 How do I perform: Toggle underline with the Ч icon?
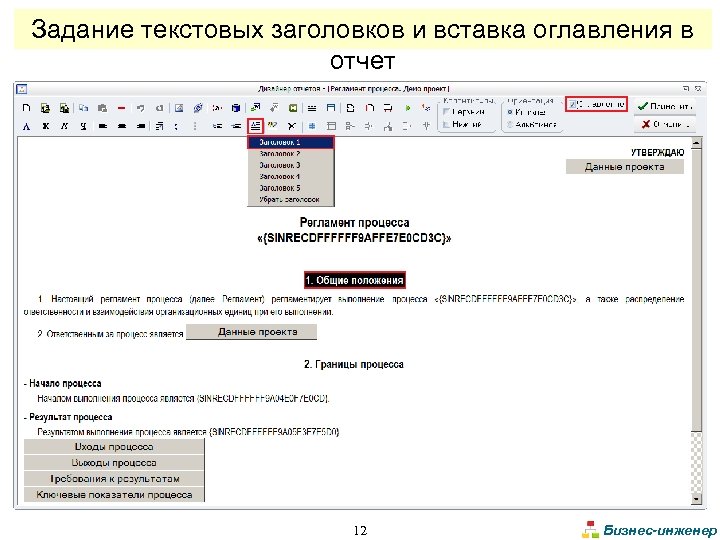[83, 126]
